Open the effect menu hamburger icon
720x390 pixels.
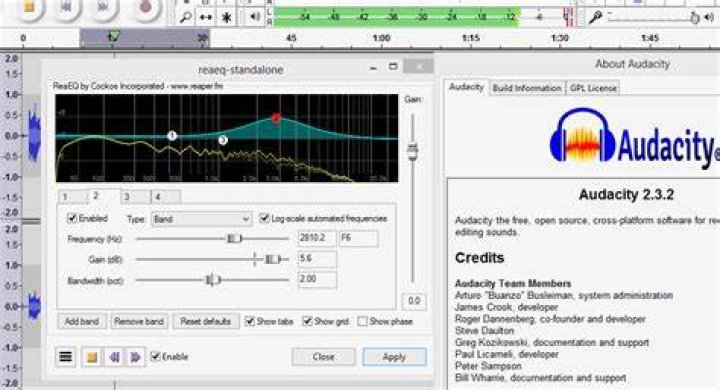(66, 356)
